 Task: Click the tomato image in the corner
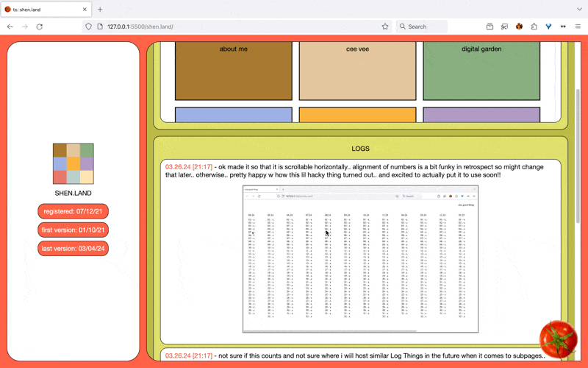click(559, 339)
